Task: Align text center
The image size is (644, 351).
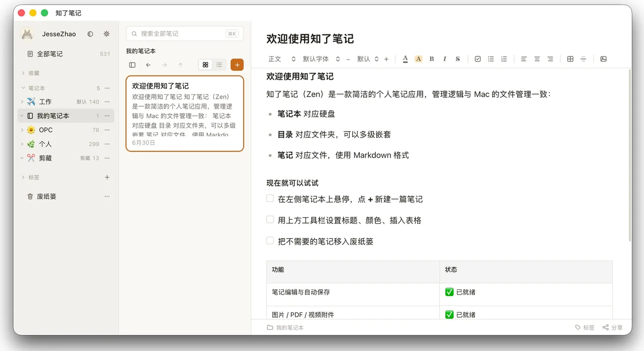Action: pos(537,59)
